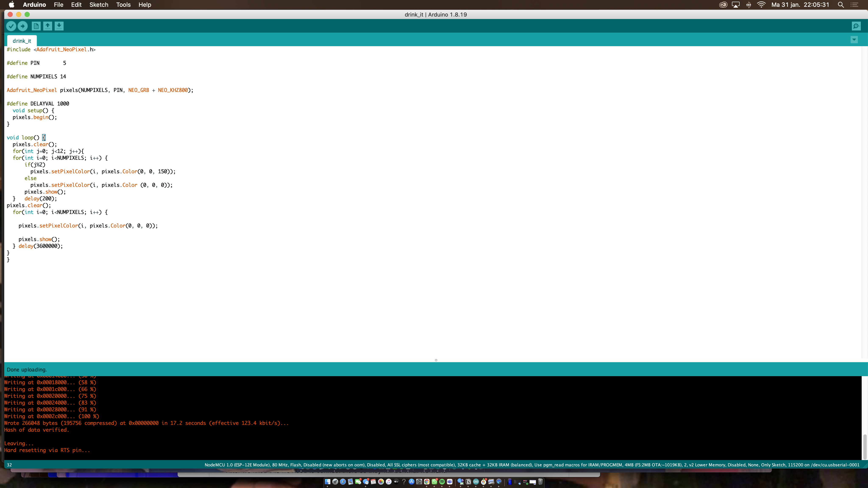Click line number 32 in status bar
The height and width of the screenshot is (488, 868).
pyautogui.click(x=10, y=465)
